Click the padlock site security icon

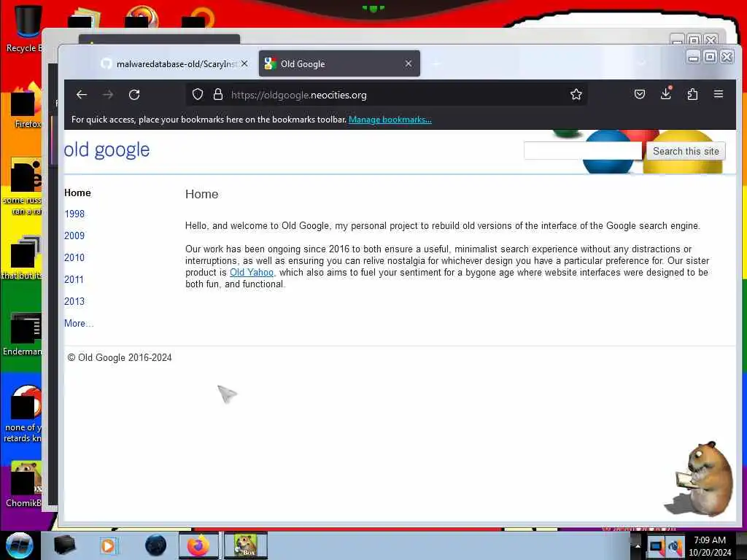pyautogui.click(x=217, y=95)
